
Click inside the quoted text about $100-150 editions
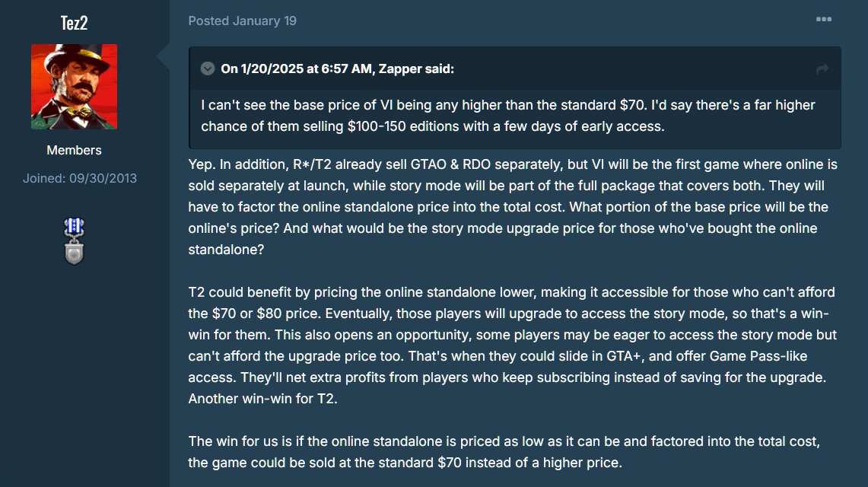[x=507, y=116]
